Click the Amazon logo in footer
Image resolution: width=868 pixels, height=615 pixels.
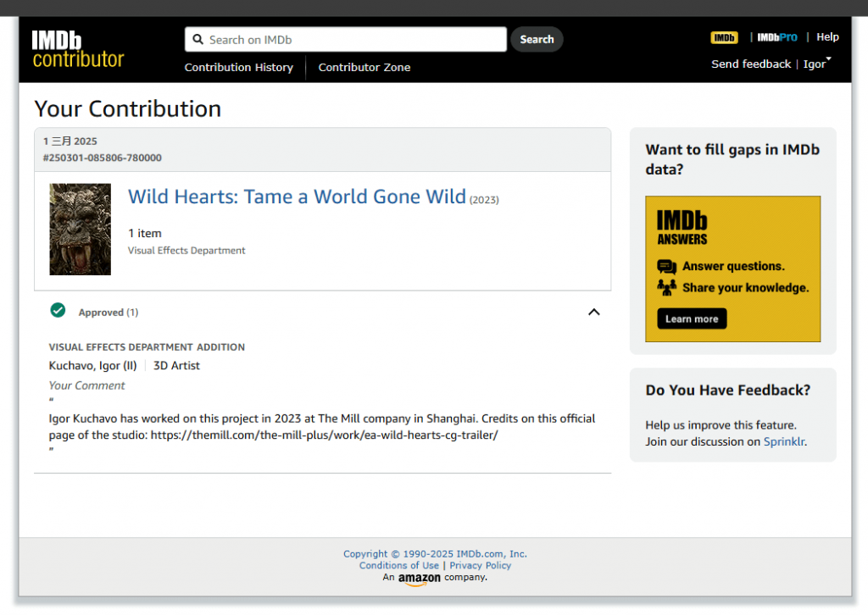pyautogui.click(x=419, y=579)
